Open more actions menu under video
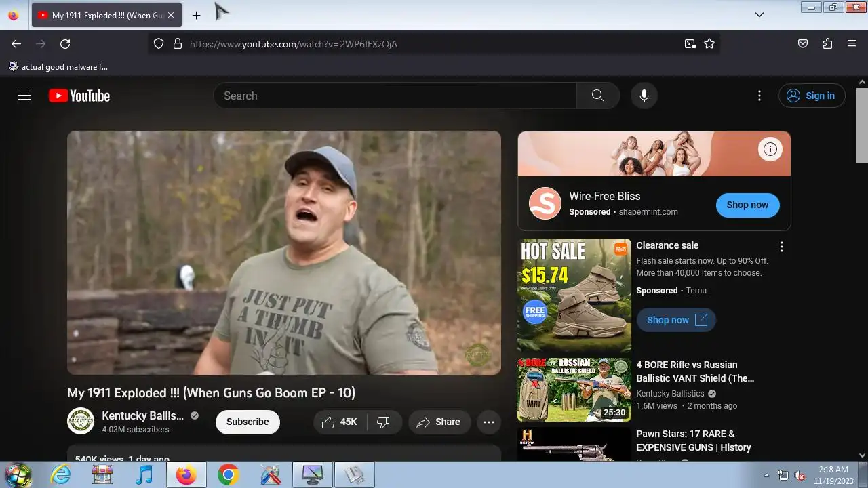The image size is (868, 488). point(489,422)
